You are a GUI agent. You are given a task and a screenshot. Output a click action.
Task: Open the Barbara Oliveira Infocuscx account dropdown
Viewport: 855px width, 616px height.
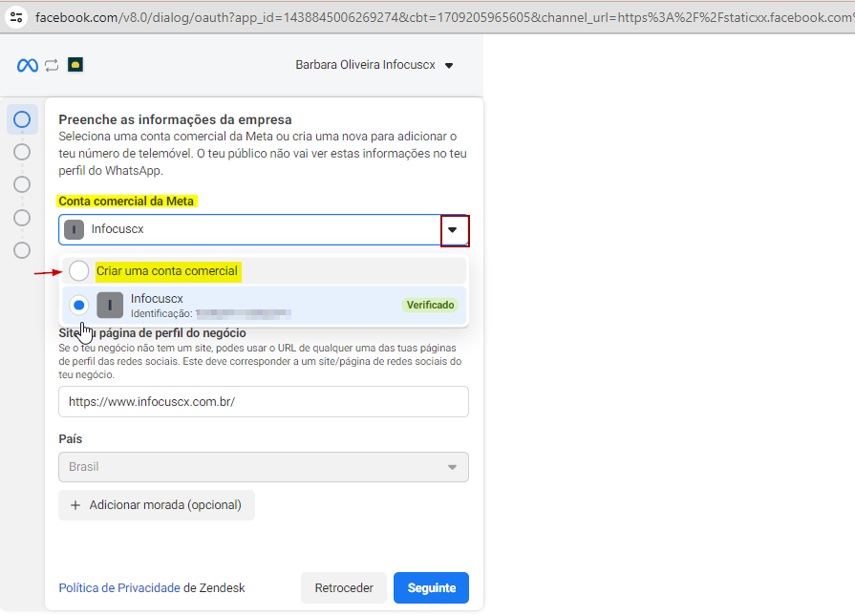pyautogui.click(x=374, y=65)
